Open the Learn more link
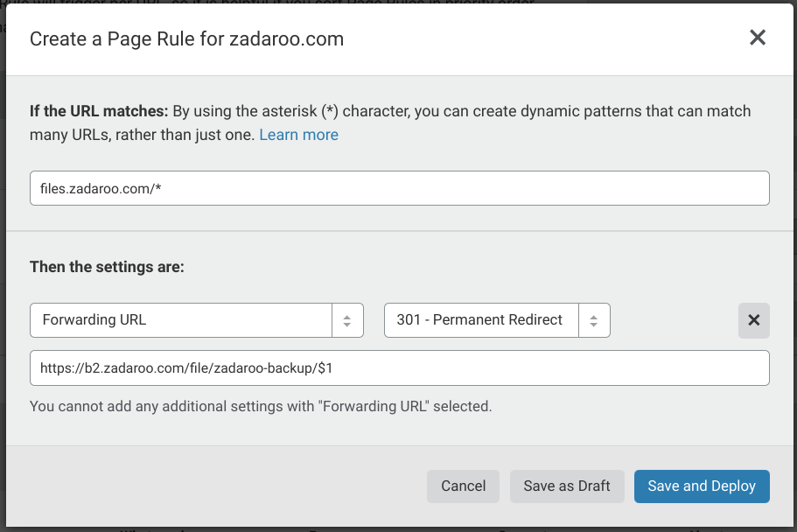The height and width of the screenshot is (532, 797). coord(298,135)
